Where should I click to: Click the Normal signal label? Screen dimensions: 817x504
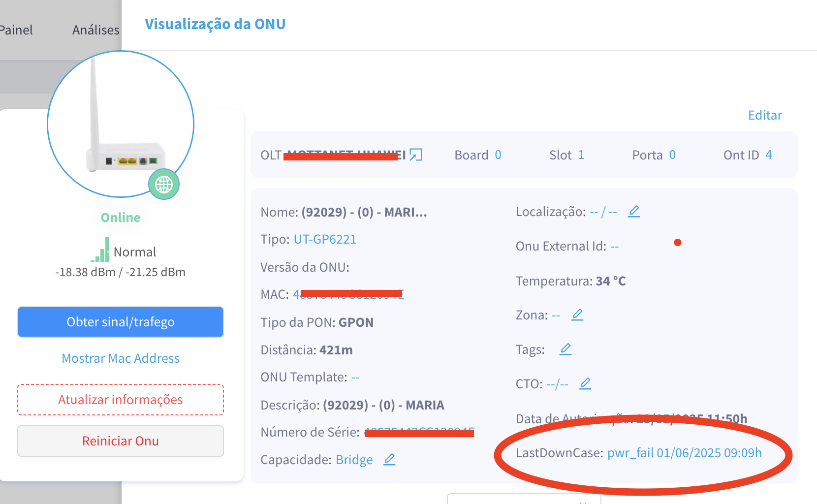click(x=135, y=252)
